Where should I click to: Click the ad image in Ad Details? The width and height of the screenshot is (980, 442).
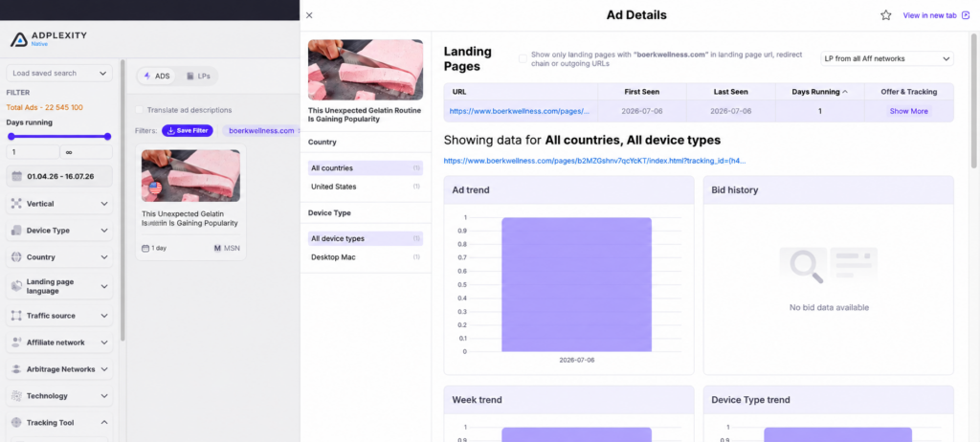(366, 70)
